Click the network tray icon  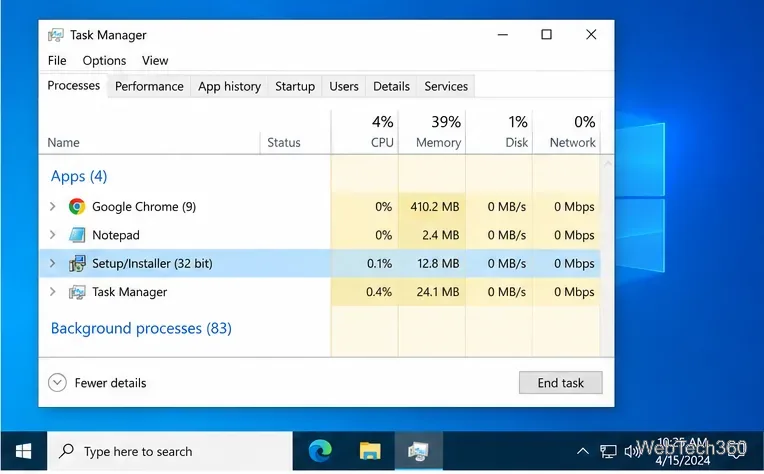(x=608, y=452)
